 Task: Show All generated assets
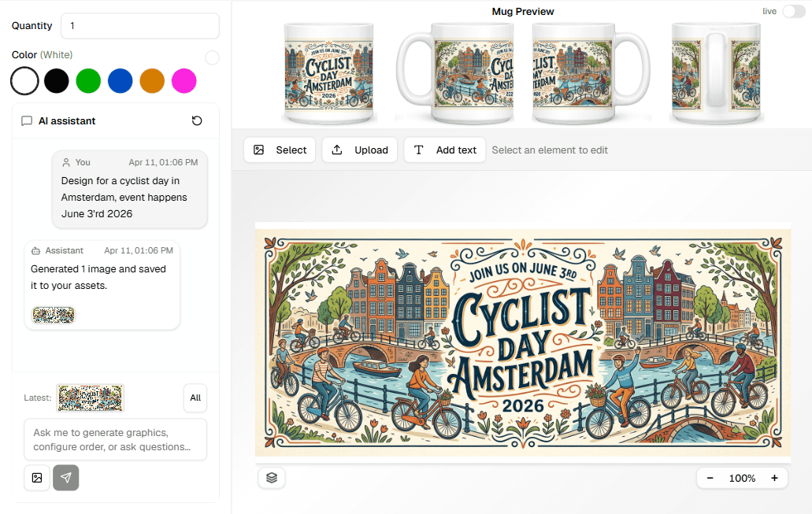coord(195,398)
